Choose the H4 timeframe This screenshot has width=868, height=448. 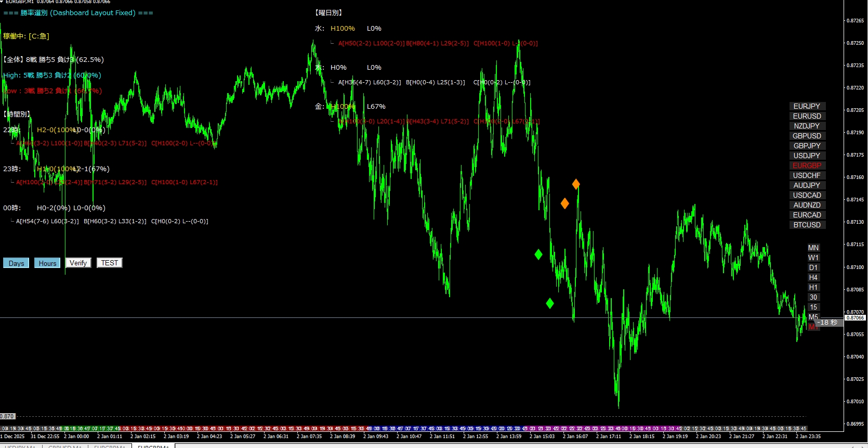tap(813, 277)
